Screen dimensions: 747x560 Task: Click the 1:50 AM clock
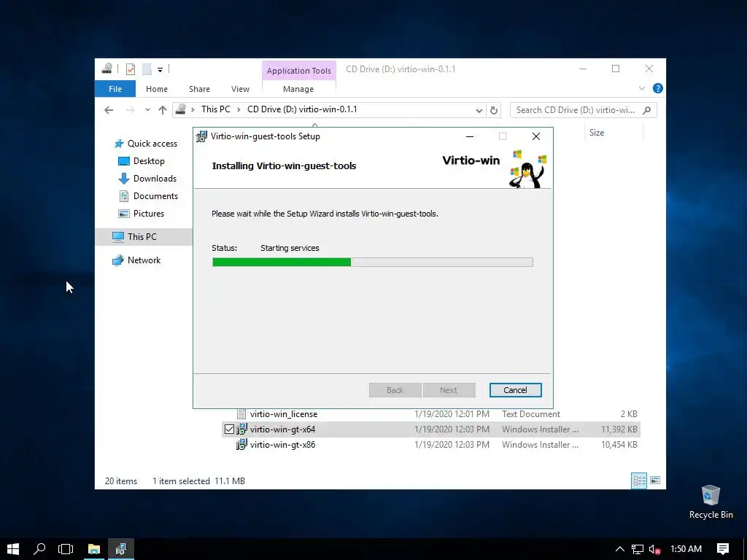[x=686, y=549]
